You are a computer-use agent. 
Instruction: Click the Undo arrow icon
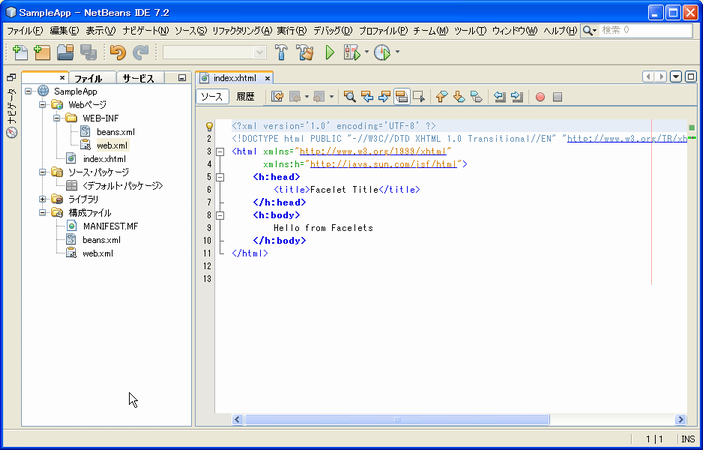click(x=118, y=53)
